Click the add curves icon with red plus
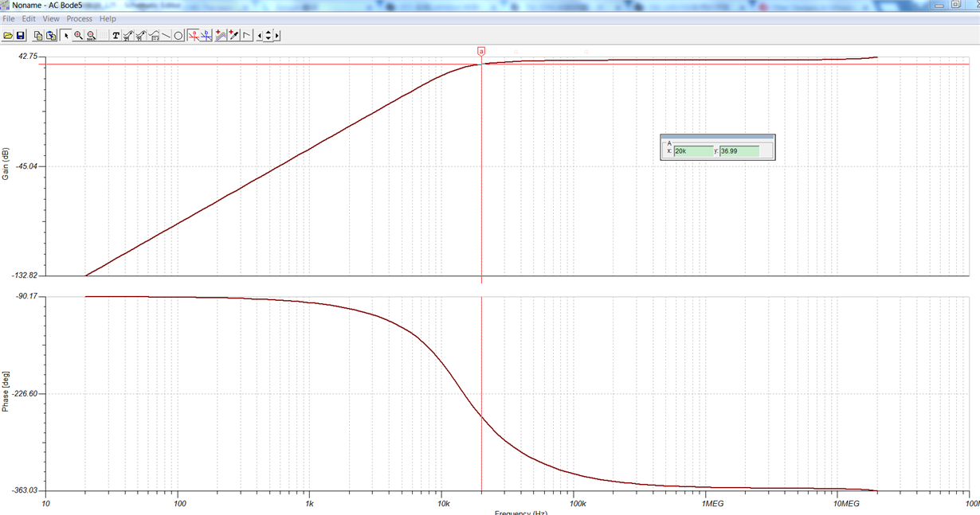980x515 pixels. click(221, 36)
